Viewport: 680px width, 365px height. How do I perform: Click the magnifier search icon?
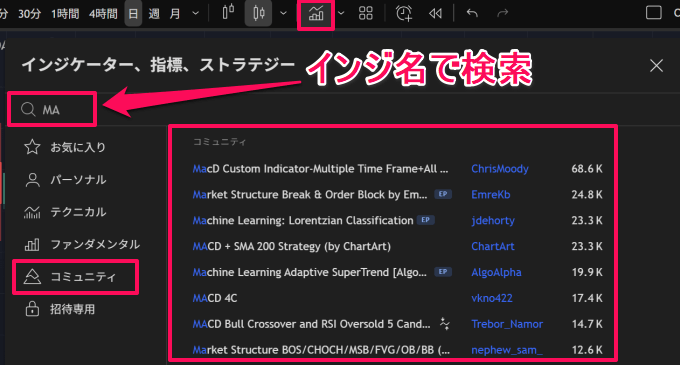(x=28, y=109)
